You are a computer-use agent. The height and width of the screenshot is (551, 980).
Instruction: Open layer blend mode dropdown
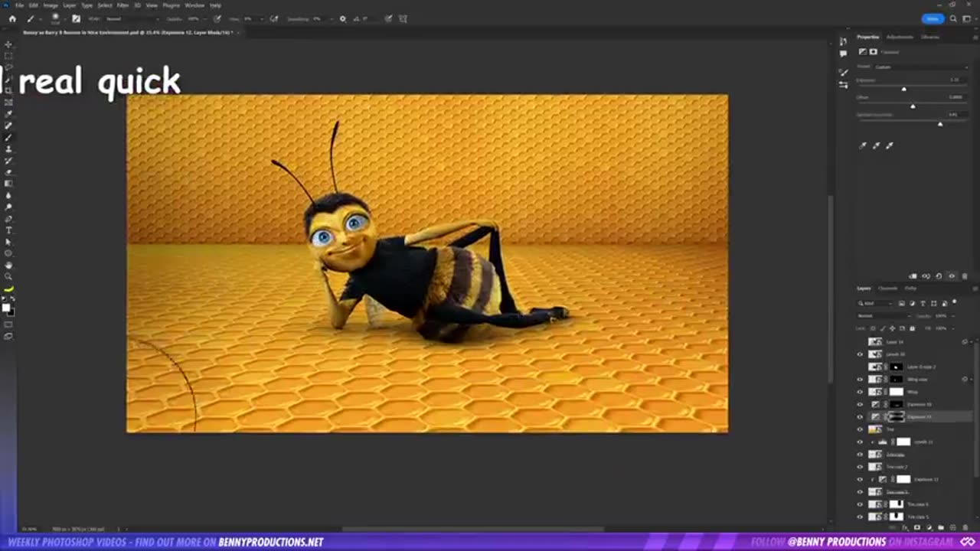[884, 316]
